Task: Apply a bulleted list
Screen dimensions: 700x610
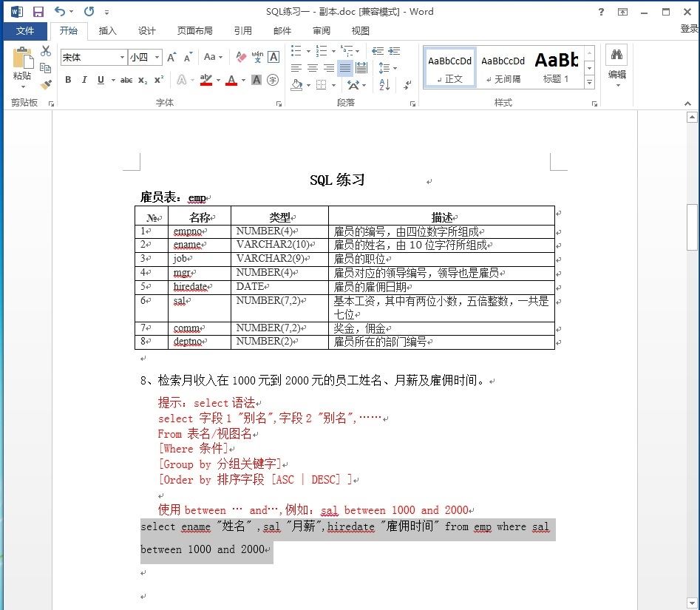Action: 296,50
